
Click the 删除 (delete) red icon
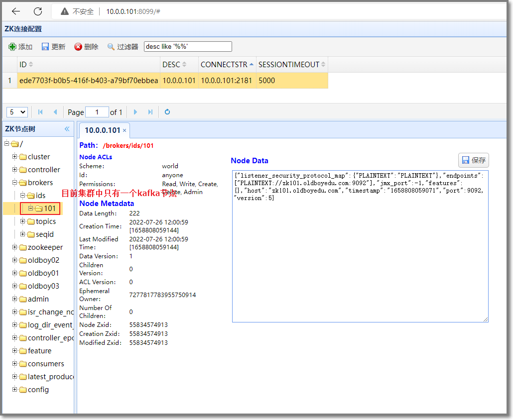click(x=78, y=47)
